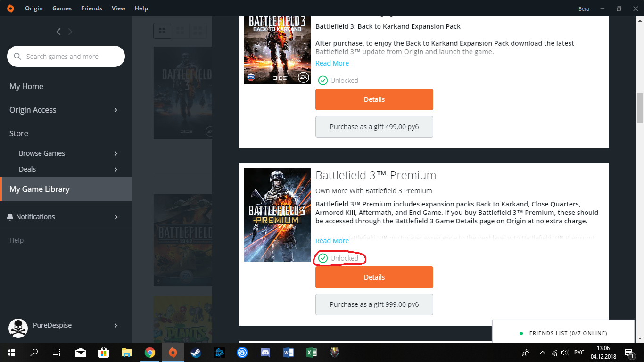Open File Explorer on taskbar

pos(126,353)
